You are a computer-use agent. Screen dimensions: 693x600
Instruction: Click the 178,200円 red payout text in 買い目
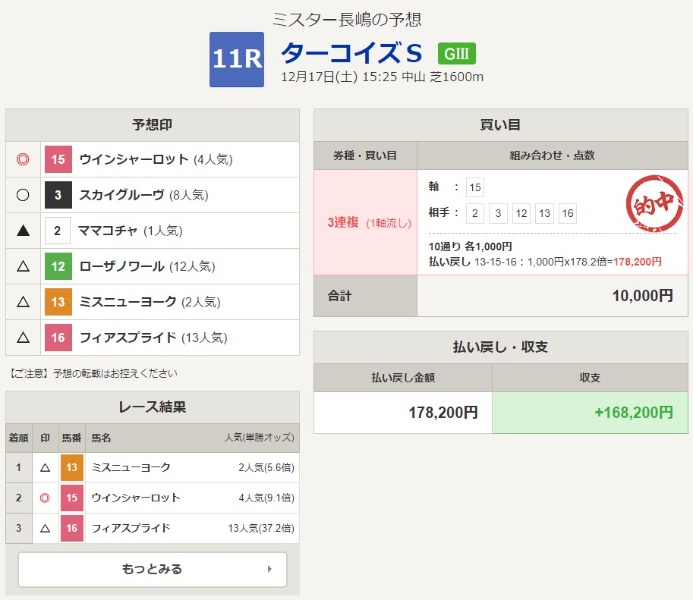(x=637, y=262)
